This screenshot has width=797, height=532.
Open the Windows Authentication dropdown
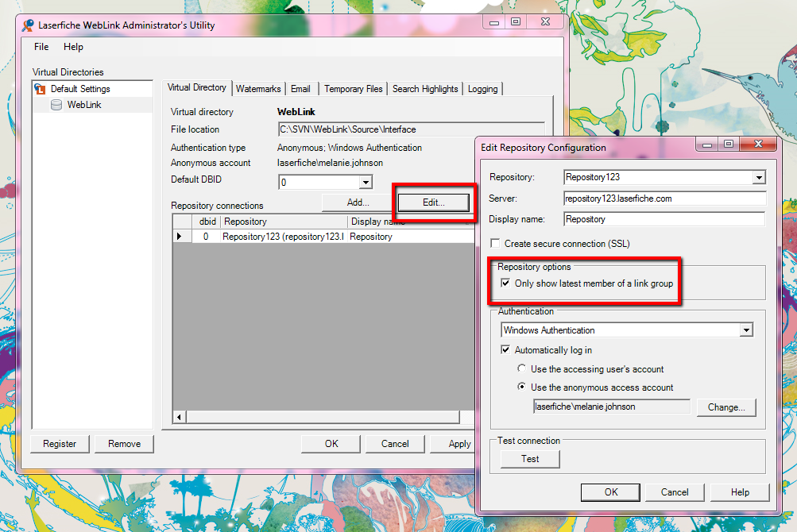point(745,330)
